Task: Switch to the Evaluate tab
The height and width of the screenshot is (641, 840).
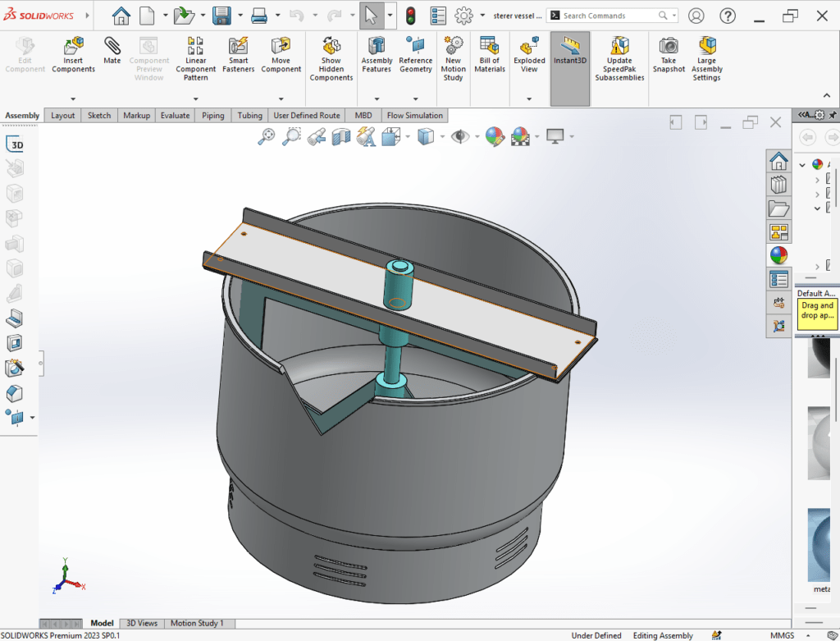Action: [x=175, y=116]
